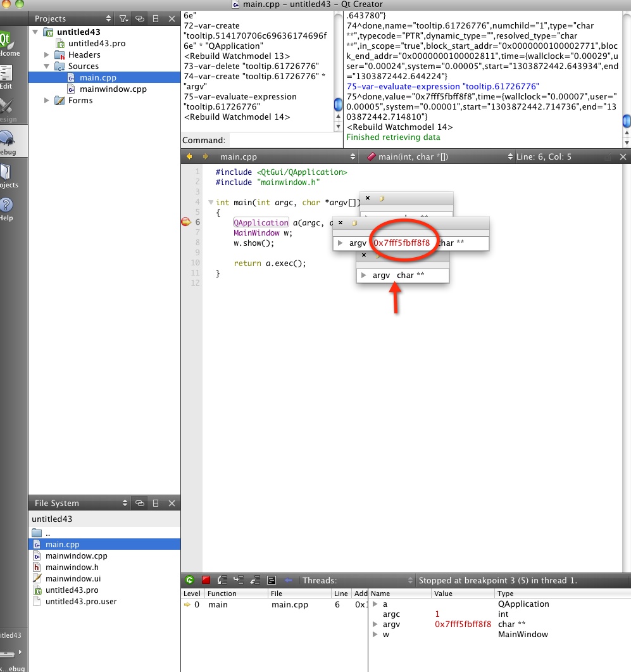Viewport: 631px width, 672px height.
Task: Click the Command input field
Action: pos(285,141)
